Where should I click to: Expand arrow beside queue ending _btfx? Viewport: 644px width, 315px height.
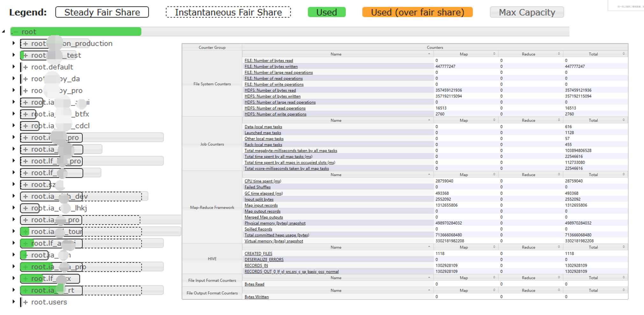coord(14,114)
